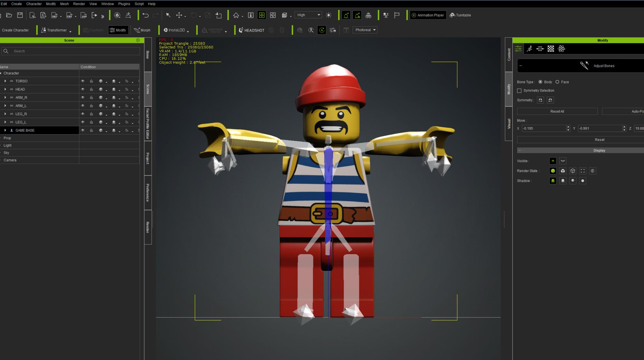Open the atom-shaped Physics tab
644x360 pixels.
point(562,49)
